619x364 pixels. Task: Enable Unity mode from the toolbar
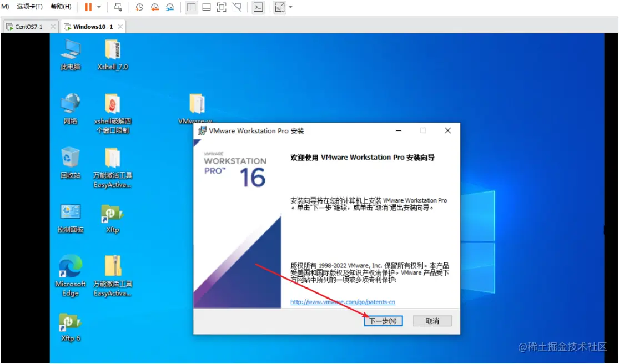click(237, 7)
